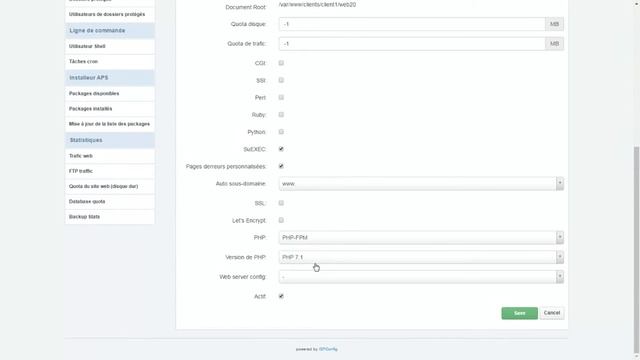Open the Web server config dropdown
Image resolution: width=640 pixels, height=360 pixels.
point(421,277)
